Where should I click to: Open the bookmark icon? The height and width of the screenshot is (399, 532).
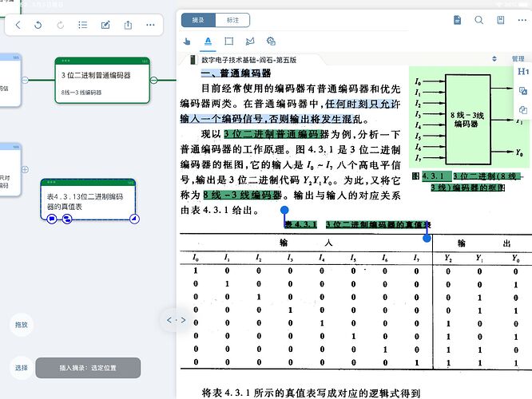click(500, 20)
